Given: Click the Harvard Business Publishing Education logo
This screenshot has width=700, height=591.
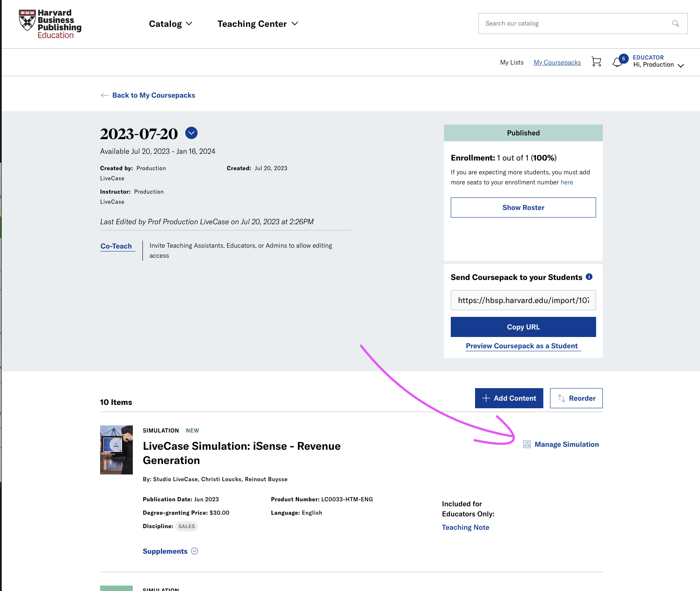Looking at the screenshot, I should click(50, 24).
